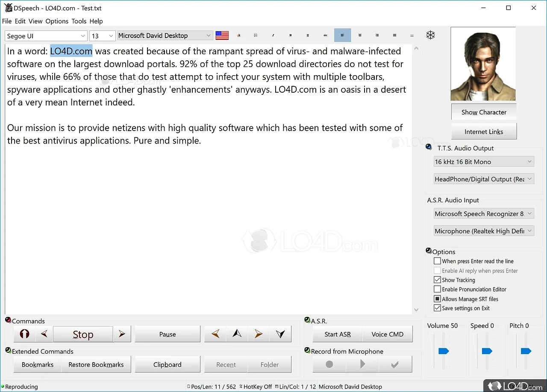Click the character portrait thumbnail
This screenshot has width=547, height=392.
(x=483, y=64)
